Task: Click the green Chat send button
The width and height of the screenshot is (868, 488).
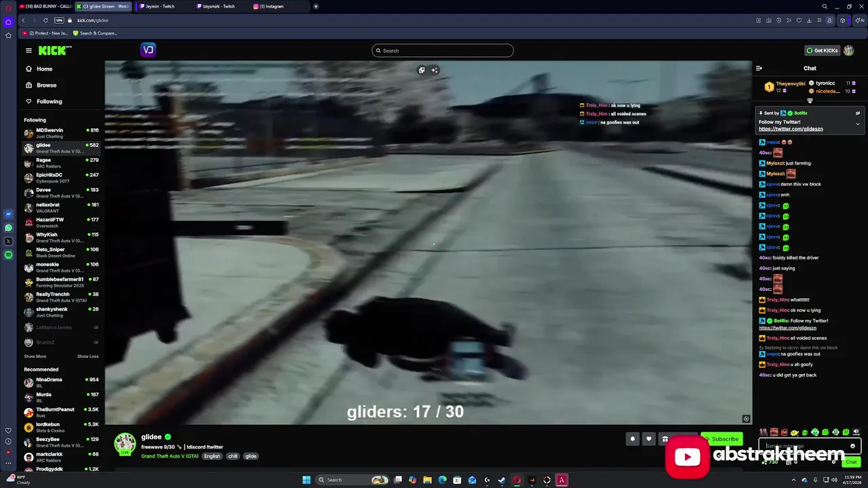Action: [x=851, y=462]
